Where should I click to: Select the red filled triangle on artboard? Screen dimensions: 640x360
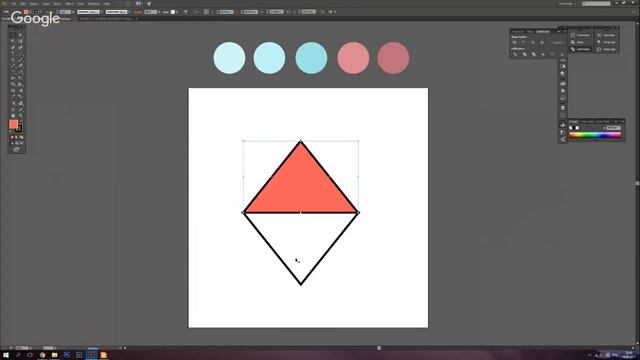tap(301, 188)
